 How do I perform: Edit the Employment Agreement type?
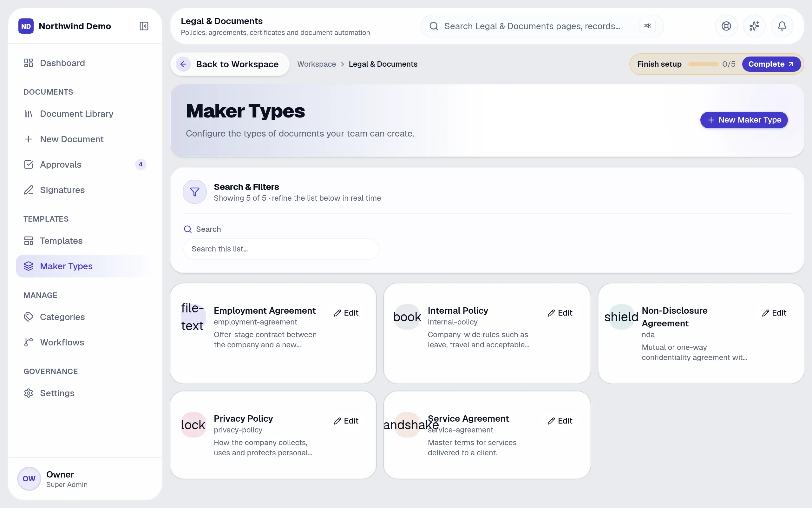pyautogui.click(x=346, y=313)
